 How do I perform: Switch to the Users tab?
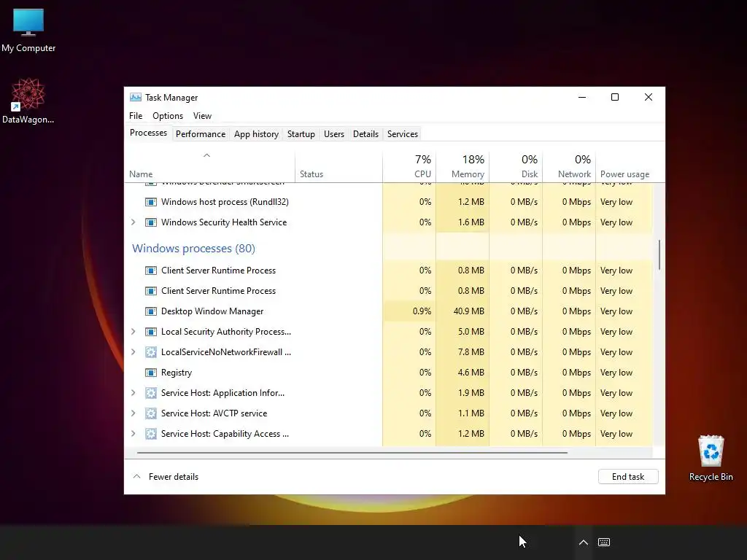coord(334,134)
